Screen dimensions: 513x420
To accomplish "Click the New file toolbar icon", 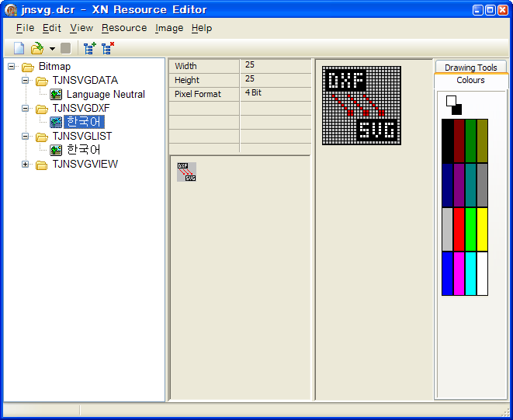I will (19, 48).
